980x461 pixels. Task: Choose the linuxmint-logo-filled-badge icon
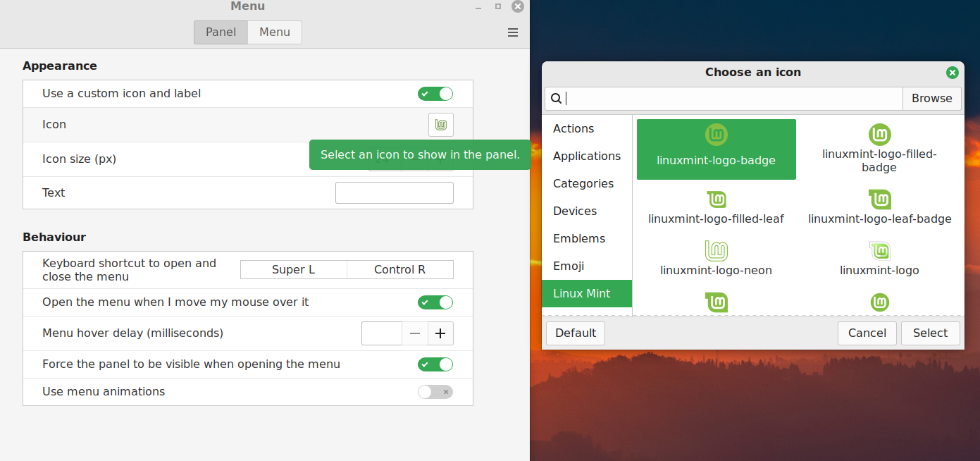click(x=879, y=149)
